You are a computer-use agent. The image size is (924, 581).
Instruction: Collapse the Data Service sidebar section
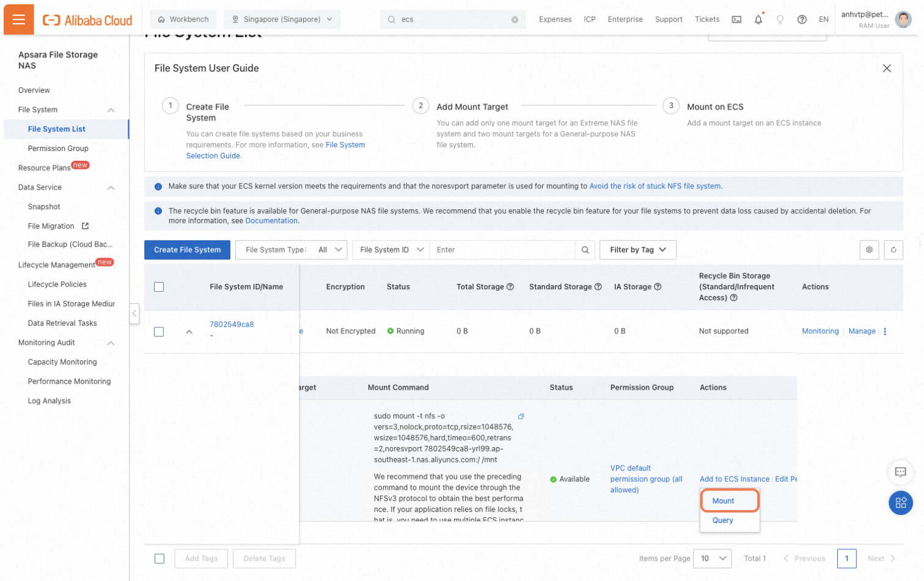tap(111, 188)
